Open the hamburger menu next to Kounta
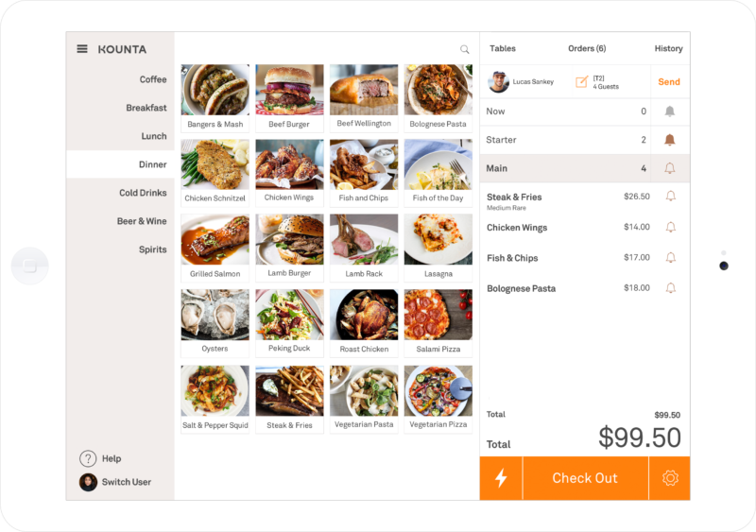The image size is (756, 532). pos(82,49)
